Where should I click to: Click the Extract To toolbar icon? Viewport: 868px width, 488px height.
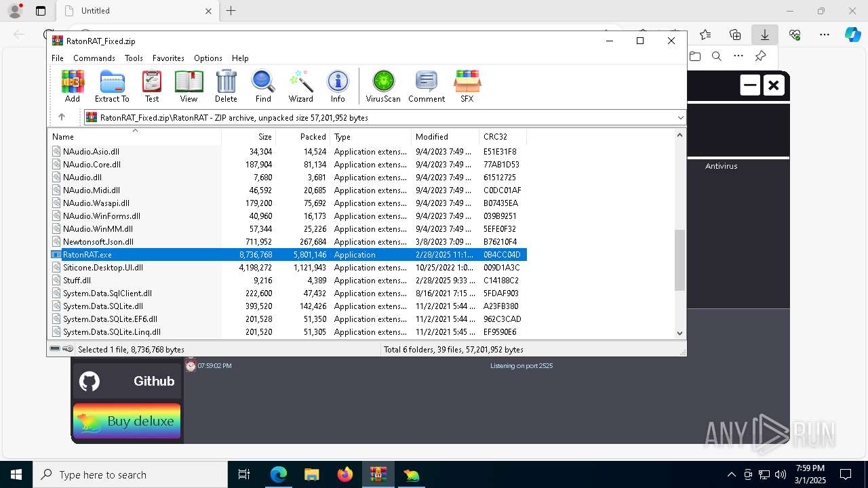pos(112,86)
